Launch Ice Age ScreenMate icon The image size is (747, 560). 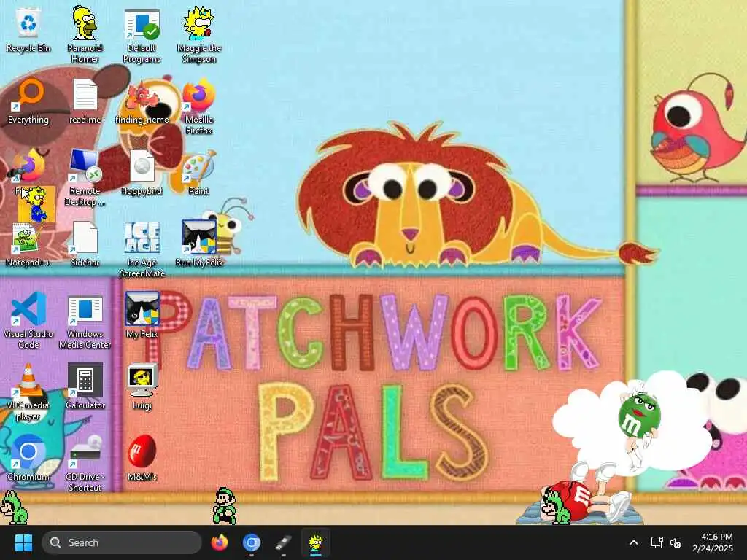tap(142, 249)
